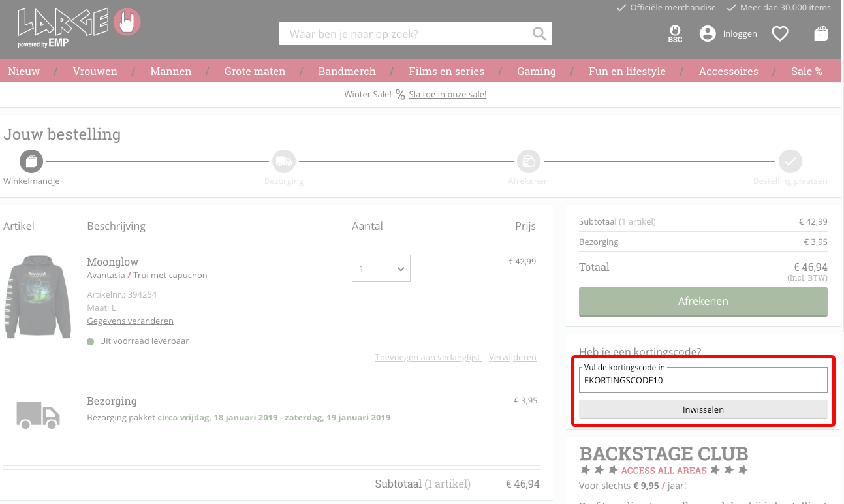This screenshot has height=504, width=844.
Task: Click the Moonglow product title
Action: click(113, 262)
